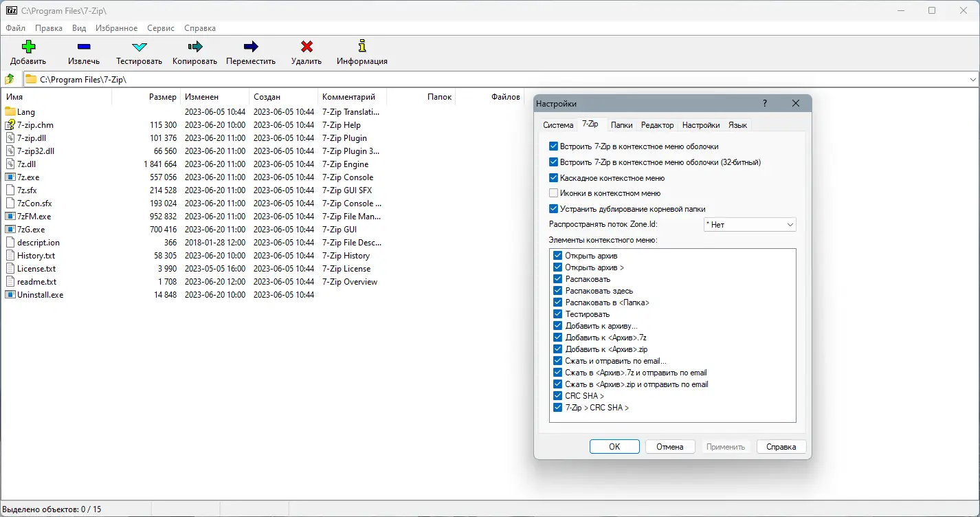This screenshot has height=517, width=980.
Task: Uncheck Встроить 7-Zip в контекстное меню оболочки
Action: click(x=553, y=146)
